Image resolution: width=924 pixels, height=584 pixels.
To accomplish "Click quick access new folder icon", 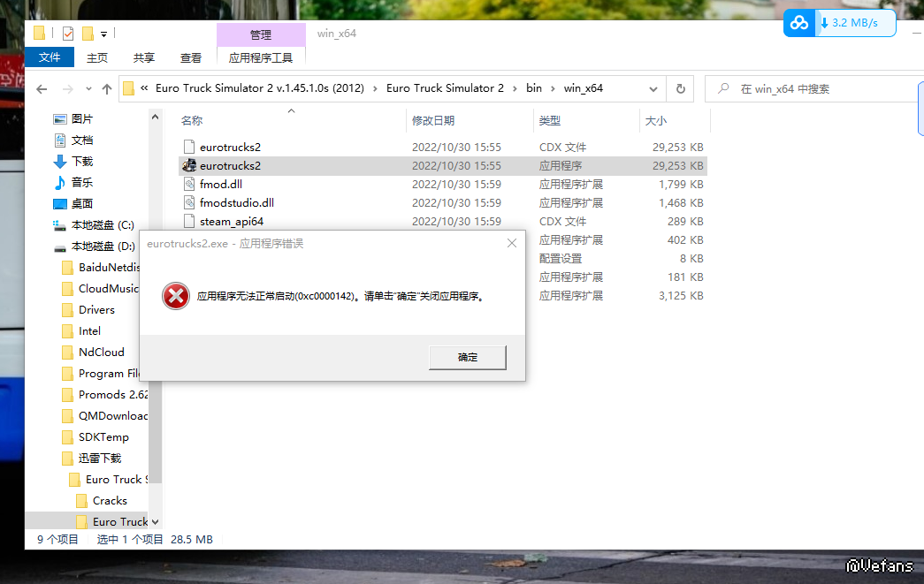I will pos(88,34).
